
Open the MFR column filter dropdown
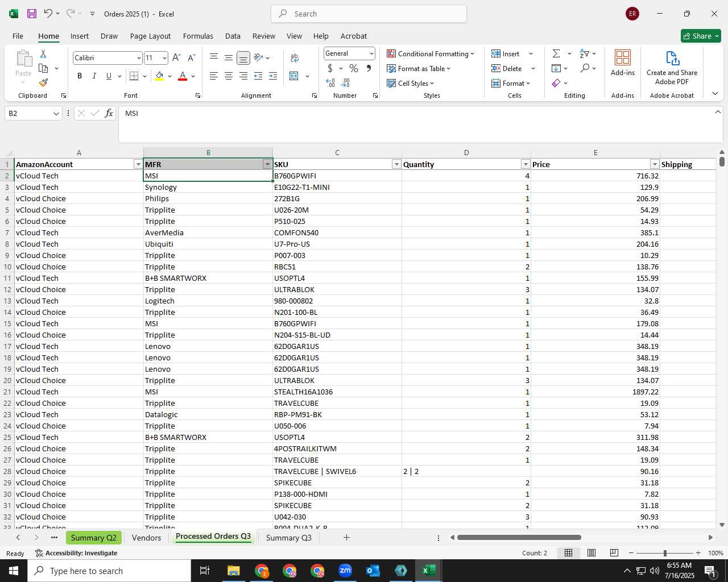(267, 164)
